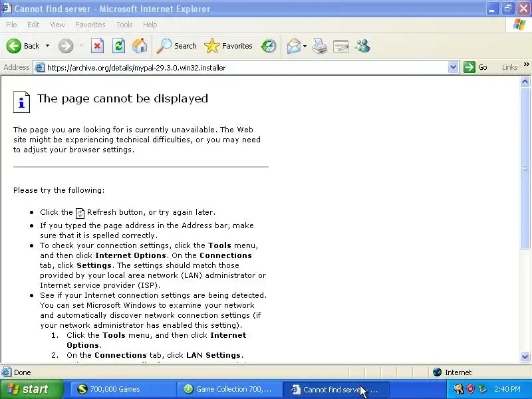The height and width of the screenshot is (399, 532).
Task: Stop loading with the red X icon
Action: click(x=97, y=46)
